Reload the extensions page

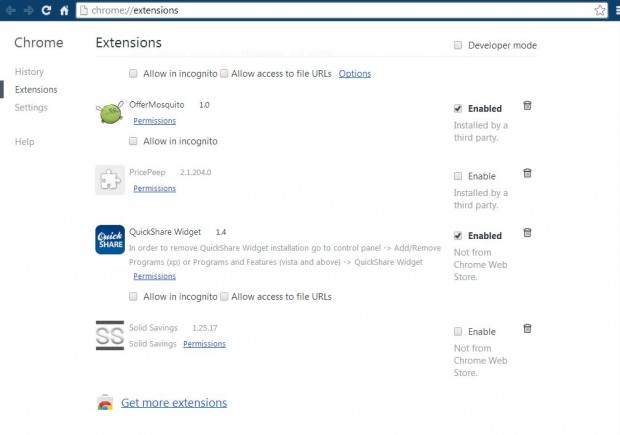(x=46, y=10)
